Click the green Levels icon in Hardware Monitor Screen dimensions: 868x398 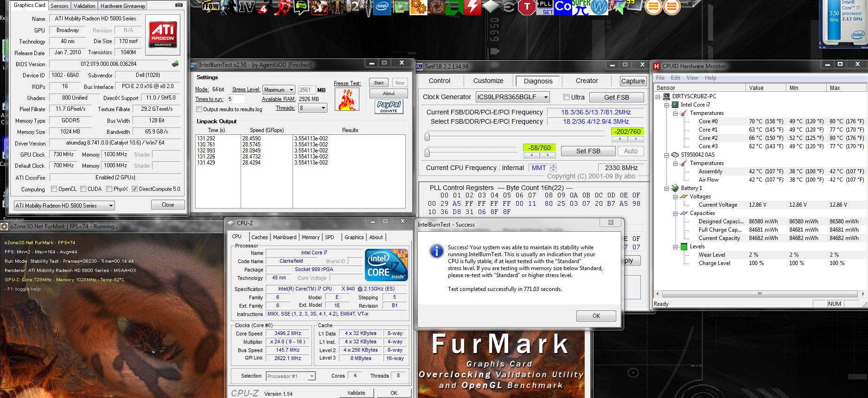click(x=684, y=246)
